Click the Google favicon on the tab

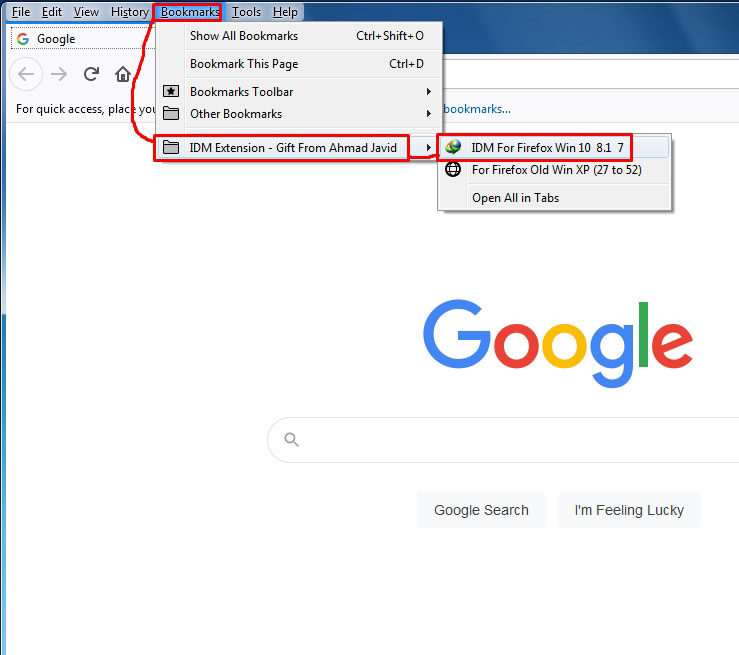[23, 39]
